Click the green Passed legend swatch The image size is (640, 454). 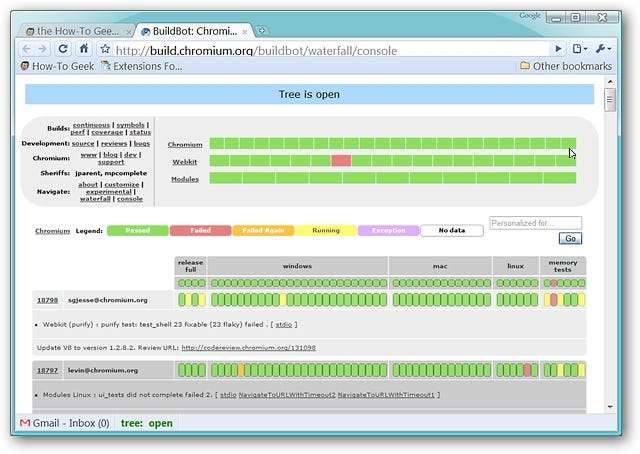pos(138,231)
